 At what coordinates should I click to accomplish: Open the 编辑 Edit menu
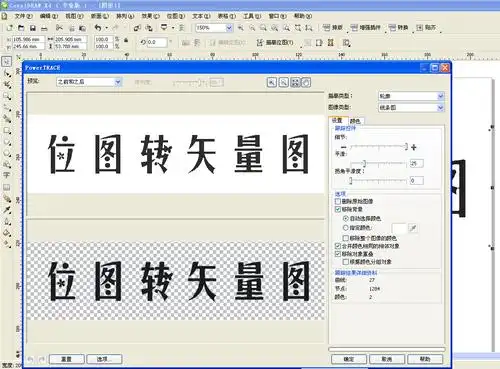coord(49,16)
